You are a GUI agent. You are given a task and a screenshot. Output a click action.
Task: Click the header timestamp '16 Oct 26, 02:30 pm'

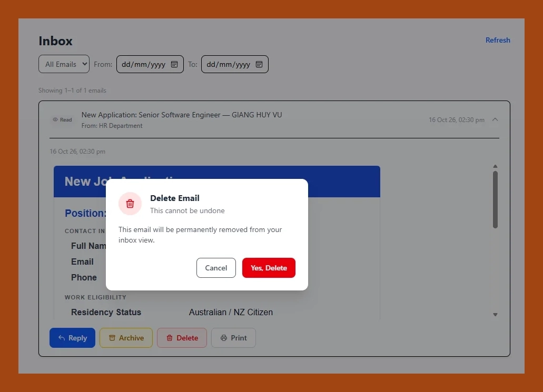tap(457, 120)
